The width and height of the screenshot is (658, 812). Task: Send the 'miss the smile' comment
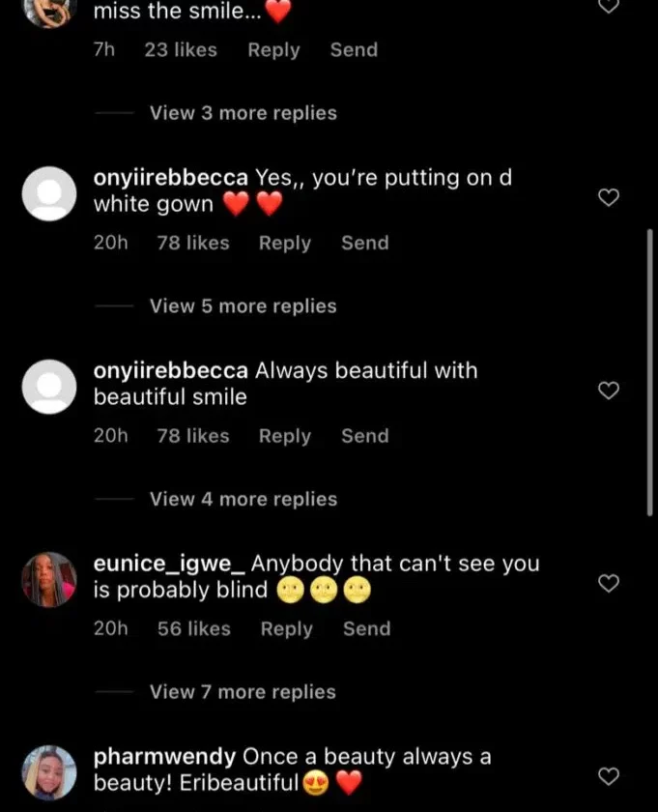tap(354, 50)
